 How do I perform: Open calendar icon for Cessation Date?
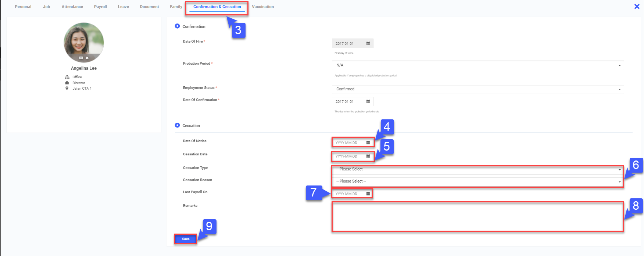[x=368, y=156]
